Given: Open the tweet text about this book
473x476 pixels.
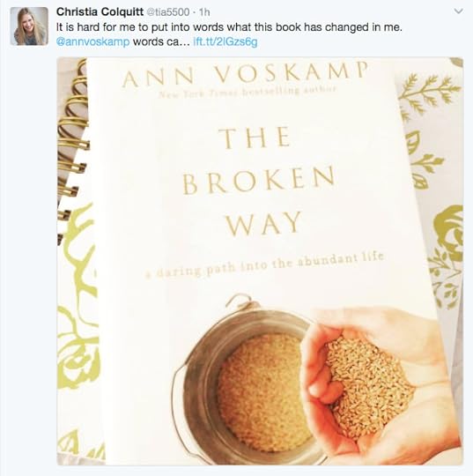Looking at the screenshot, I should (229, 27).
